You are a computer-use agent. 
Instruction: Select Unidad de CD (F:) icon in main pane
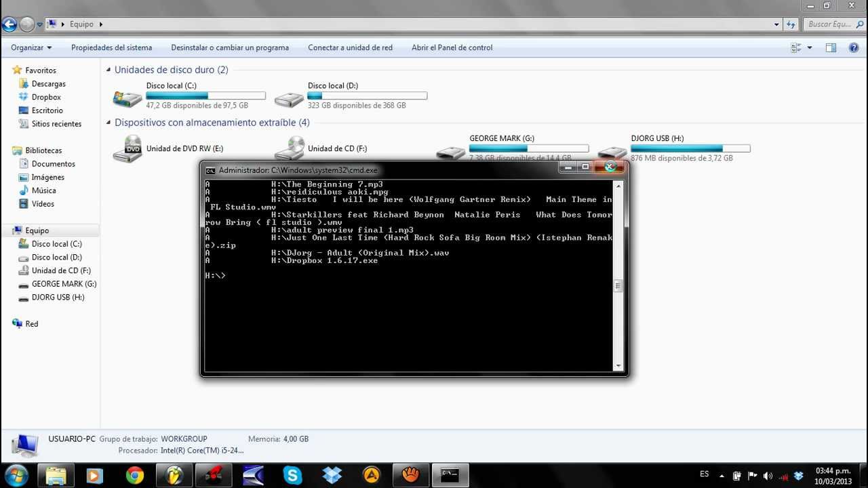tap(289, 148)
